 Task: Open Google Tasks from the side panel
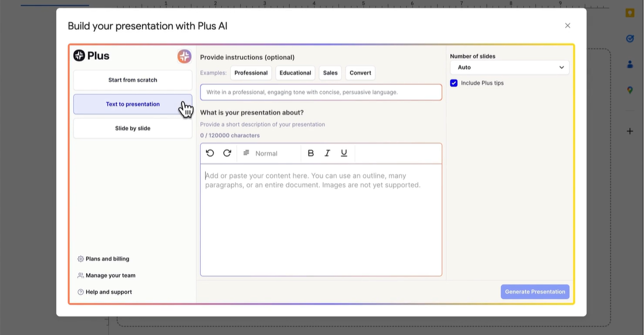630,39
